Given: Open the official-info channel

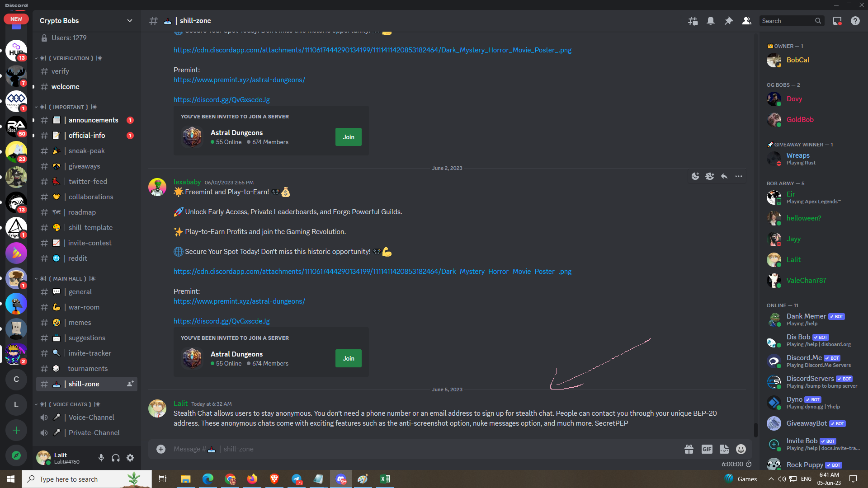Looking at the screenshot, I should coord(87,136).
